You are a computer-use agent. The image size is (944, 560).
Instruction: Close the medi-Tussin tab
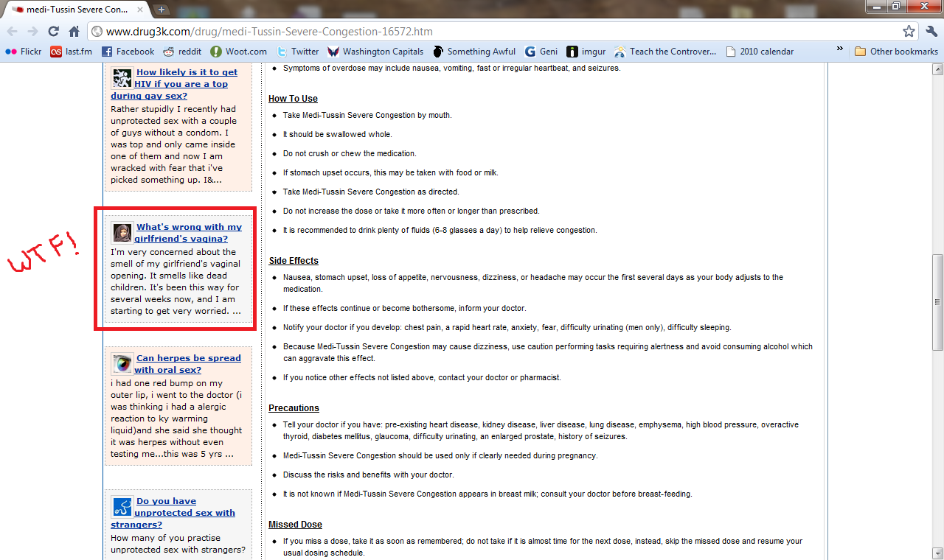140,10
